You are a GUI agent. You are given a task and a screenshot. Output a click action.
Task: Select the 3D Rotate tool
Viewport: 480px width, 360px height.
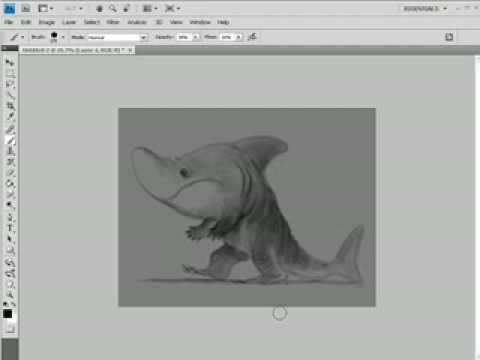[x=10, y=263]
